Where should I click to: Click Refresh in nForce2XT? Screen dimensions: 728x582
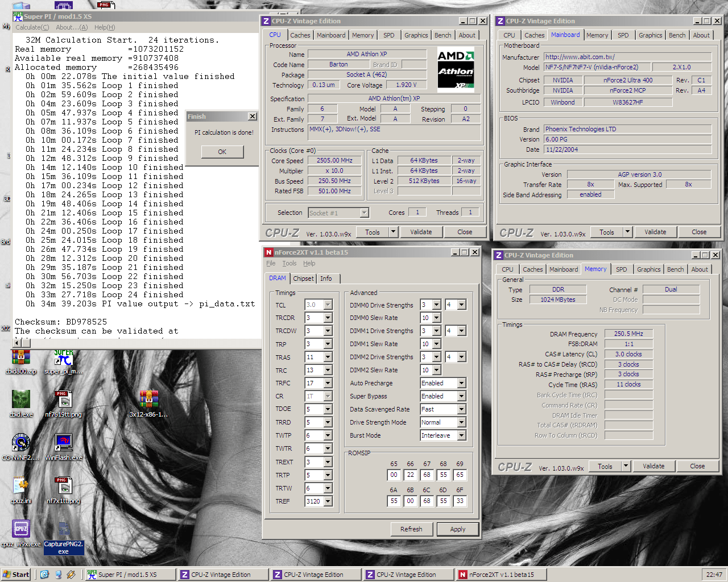click(411, 529)
